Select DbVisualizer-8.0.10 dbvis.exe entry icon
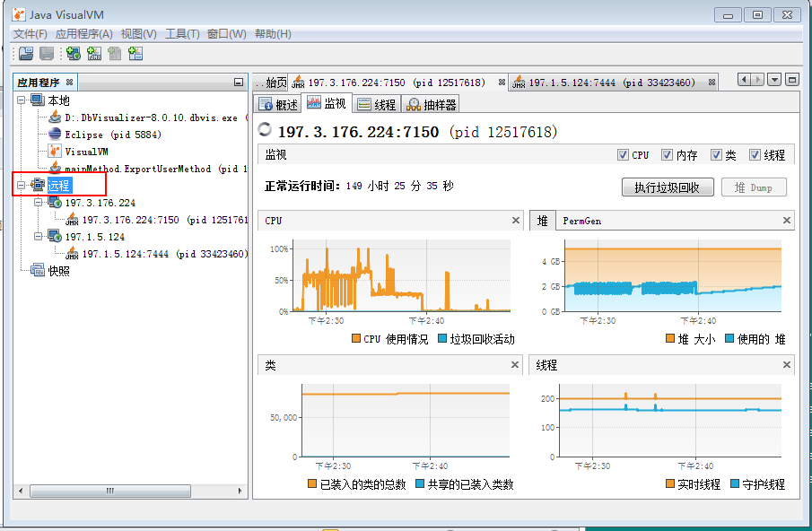The image size is (812, 531). 55,118
